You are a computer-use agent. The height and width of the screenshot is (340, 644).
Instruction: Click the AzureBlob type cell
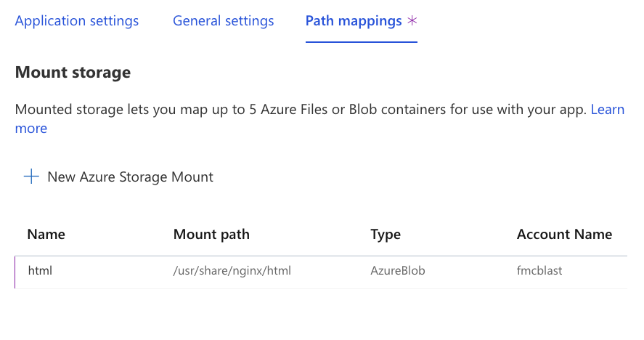pos(398,270)
